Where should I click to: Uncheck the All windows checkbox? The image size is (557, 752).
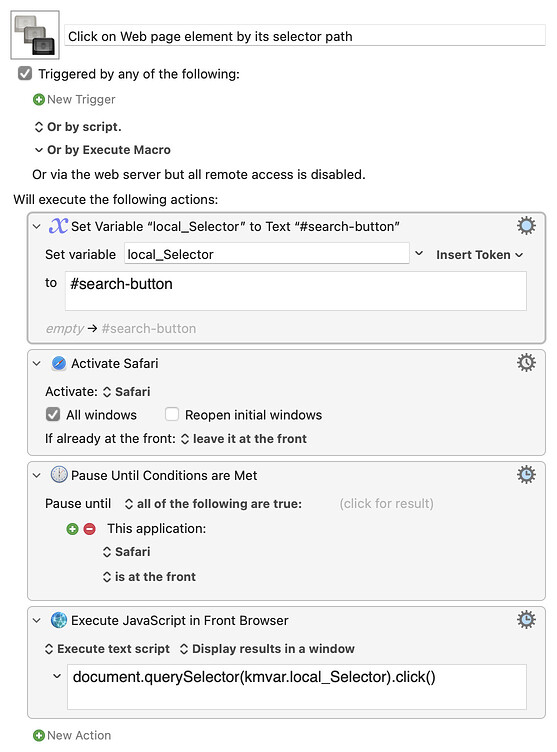[53, 414]
